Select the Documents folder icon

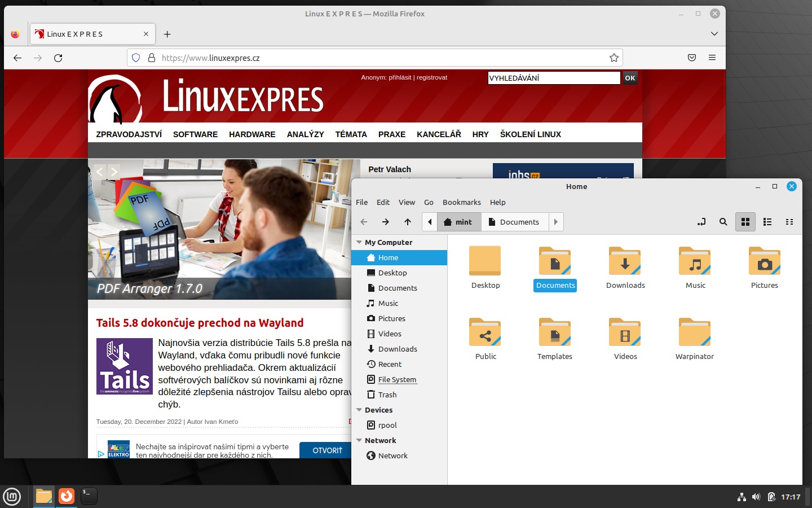pos(555,268)
